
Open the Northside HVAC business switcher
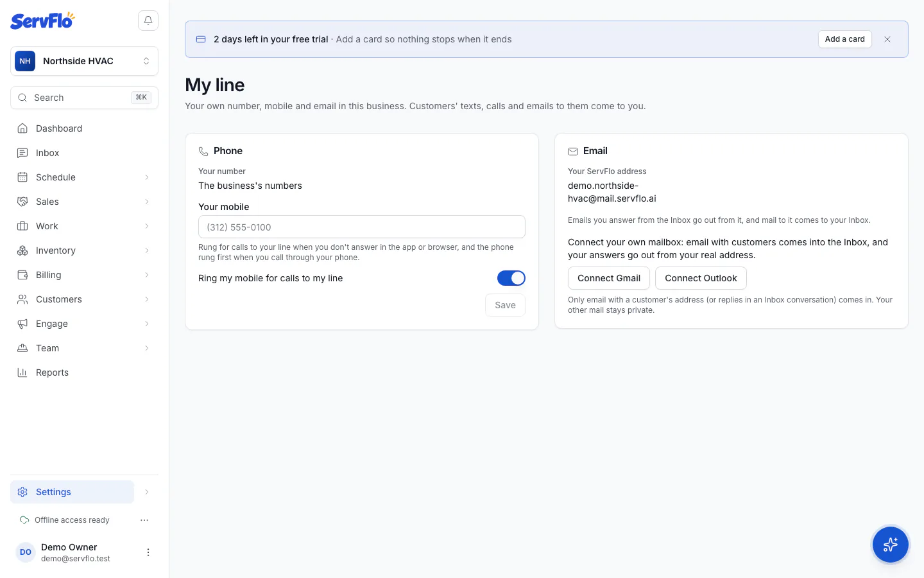(x=84, y=61)
